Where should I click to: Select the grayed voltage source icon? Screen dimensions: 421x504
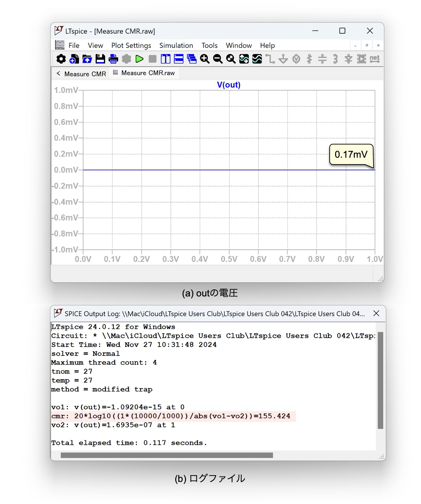(x=296, y=59)
